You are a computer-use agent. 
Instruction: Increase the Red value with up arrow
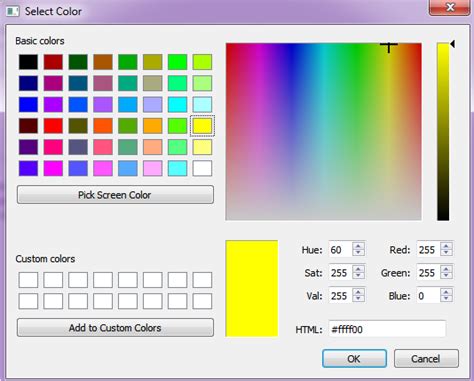click(446, 246)
